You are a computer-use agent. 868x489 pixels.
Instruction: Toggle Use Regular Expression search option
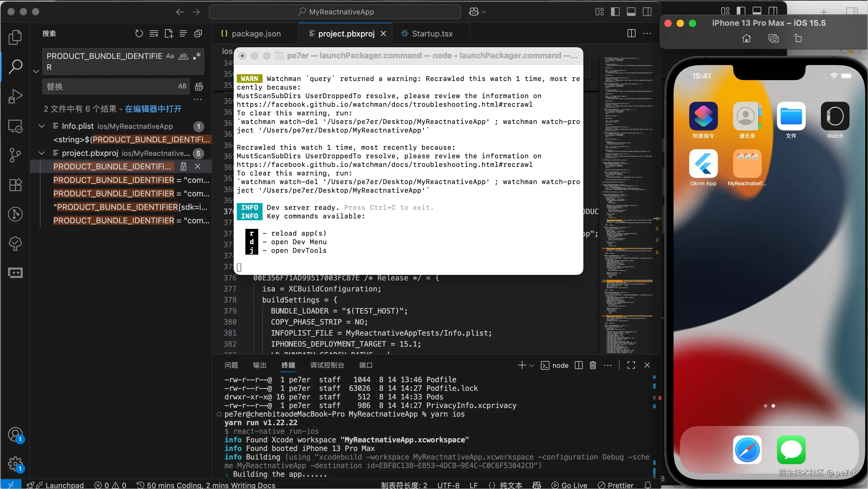[x=197, y=56]
